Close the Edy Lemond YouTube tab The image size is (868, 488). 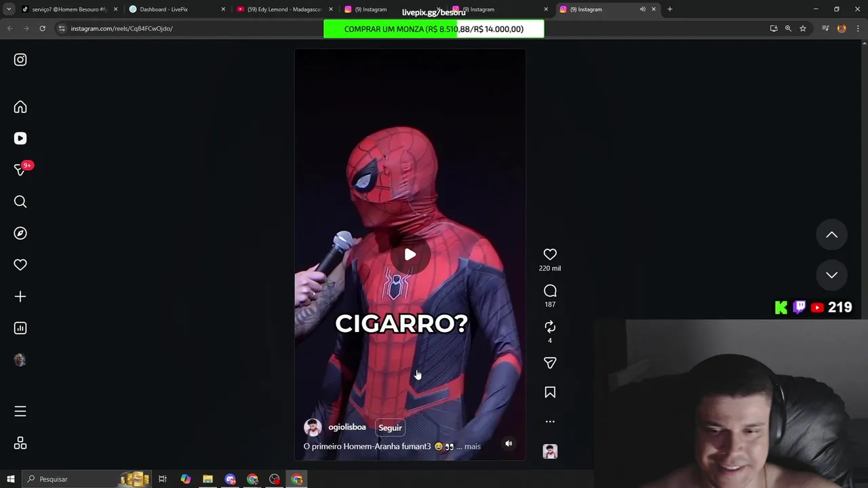[x=331, y=9]
